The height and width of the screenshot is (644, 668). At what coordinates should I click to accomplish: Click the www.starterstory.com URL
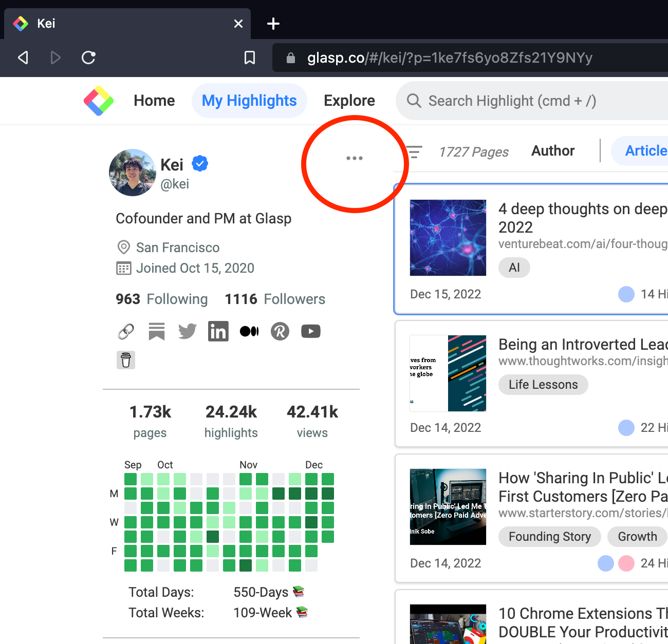[583, 513]
